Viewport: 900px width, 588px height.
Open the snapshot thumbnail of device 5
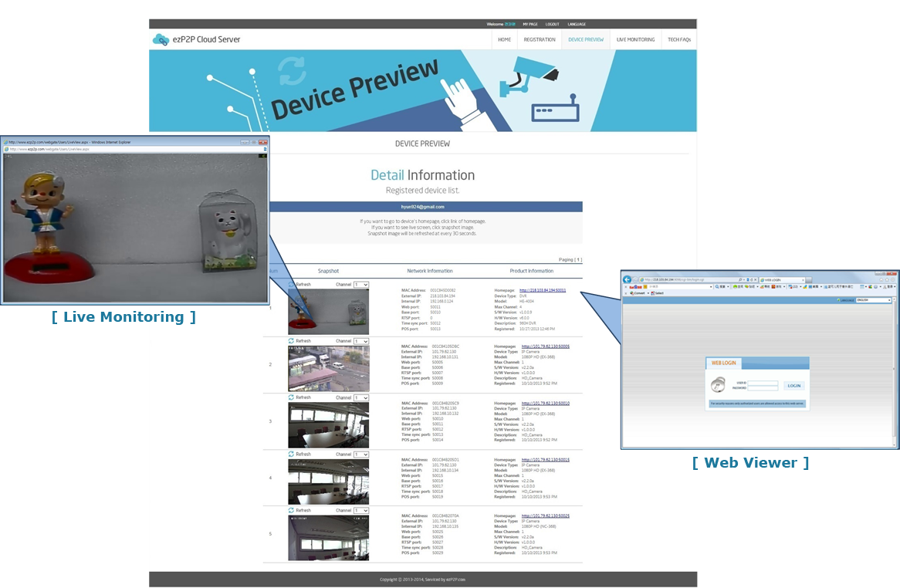pyautogui.click(x=328, y=538)
